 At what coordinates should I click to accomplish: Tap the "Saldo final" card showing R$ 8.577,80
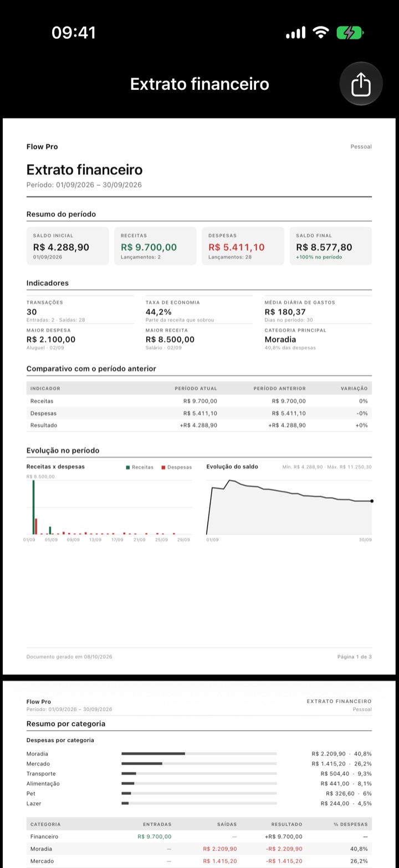click(x=330, y=246)
